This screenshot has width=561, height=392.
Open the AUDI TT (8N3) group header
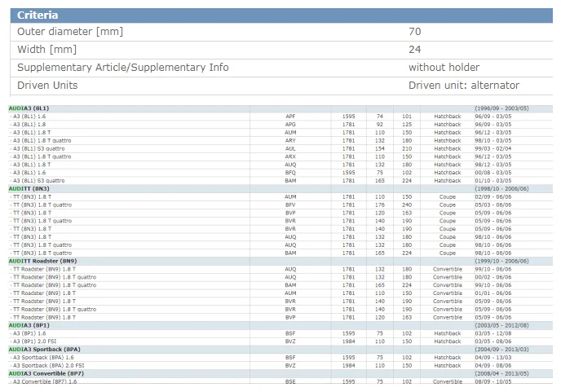pos(280,189)
